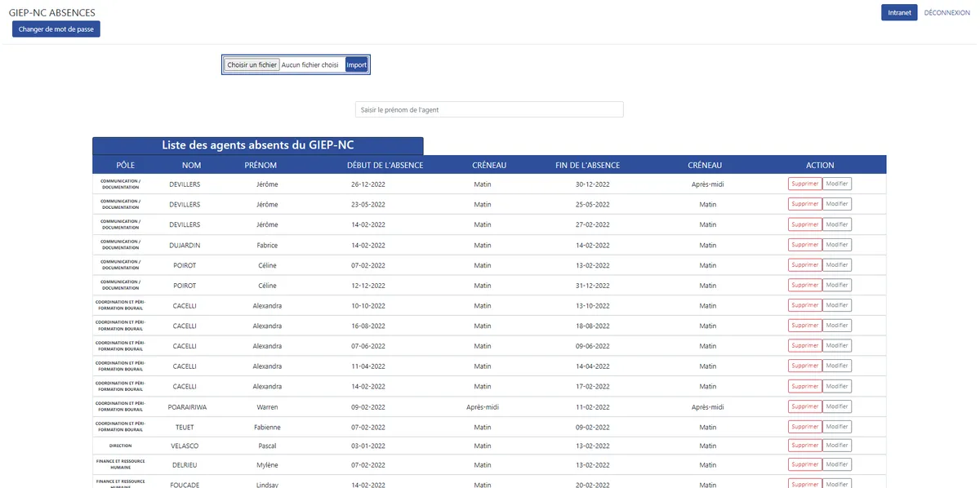Viewport: 980px width, 488px height.
Task: Click Supprimer on the Dujardin Fabrice row
Action: [x=804, y=245]
